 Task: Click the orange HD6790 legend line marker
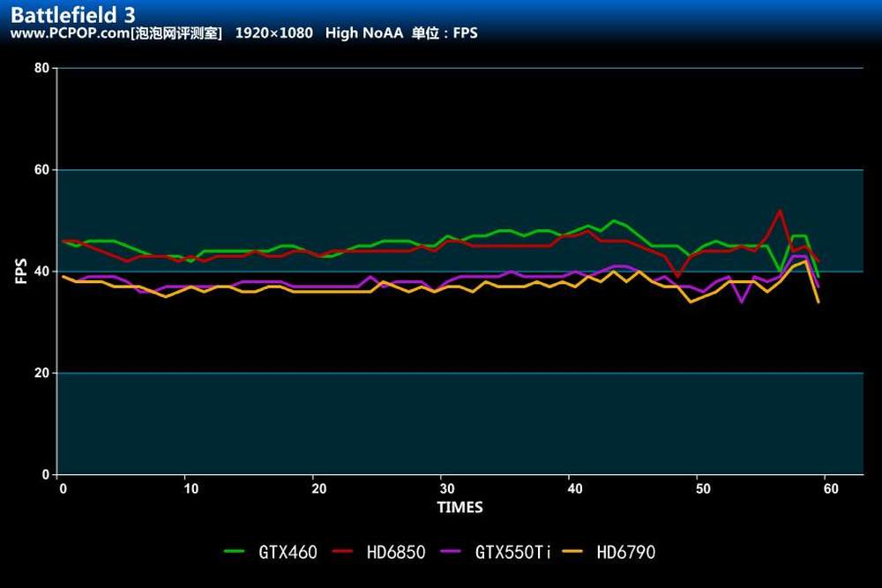tap(572, 552)
